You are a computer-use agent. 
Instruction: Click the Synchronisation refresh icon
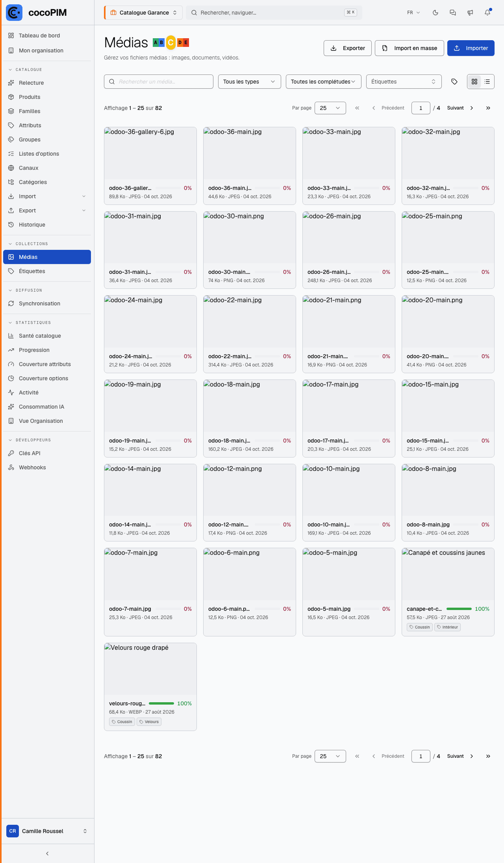pyautogui.click(x=11, y=303)
